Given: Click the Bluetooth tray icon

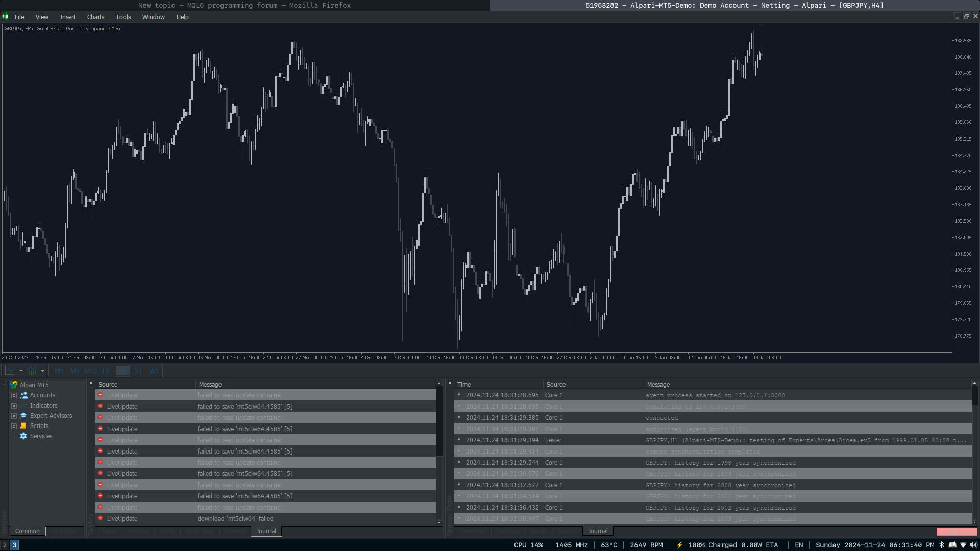Looking at the screenshot, I should tap(942, 545).
